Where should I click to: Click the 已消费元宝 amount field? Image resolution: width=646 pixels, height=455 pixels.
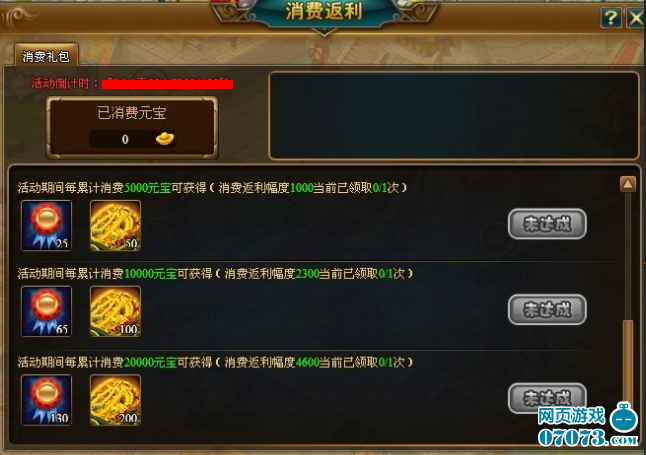click(x=132, y=139)
